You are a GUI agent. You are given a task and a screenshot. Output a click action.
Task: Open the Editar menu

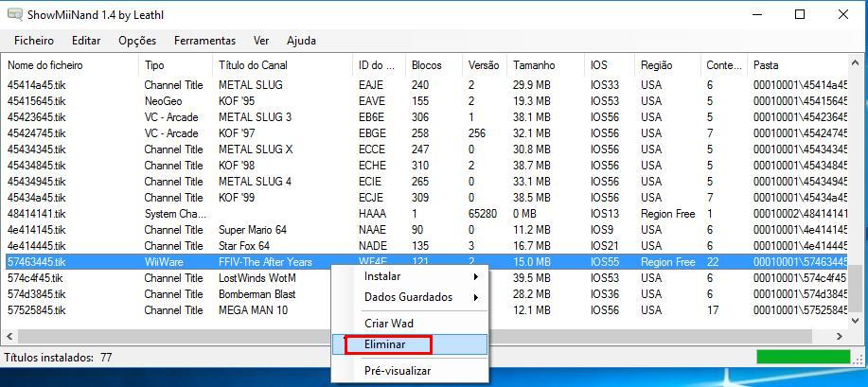click(86, 41)
